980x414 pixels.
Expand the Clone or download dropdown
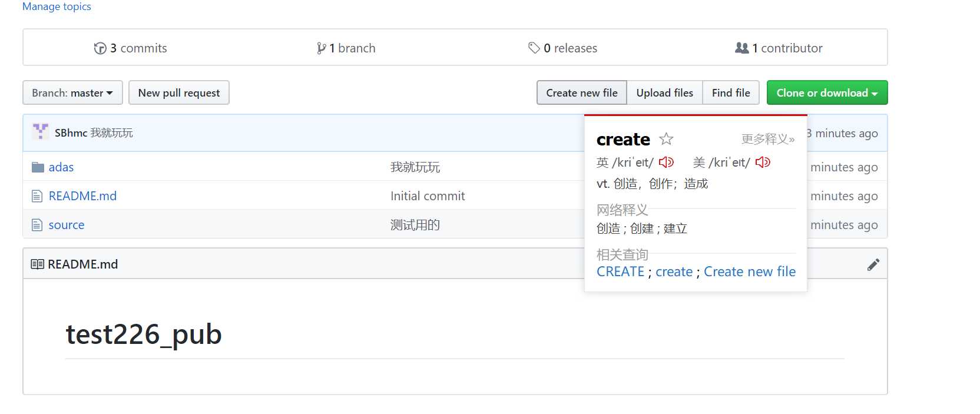point(827,93)
